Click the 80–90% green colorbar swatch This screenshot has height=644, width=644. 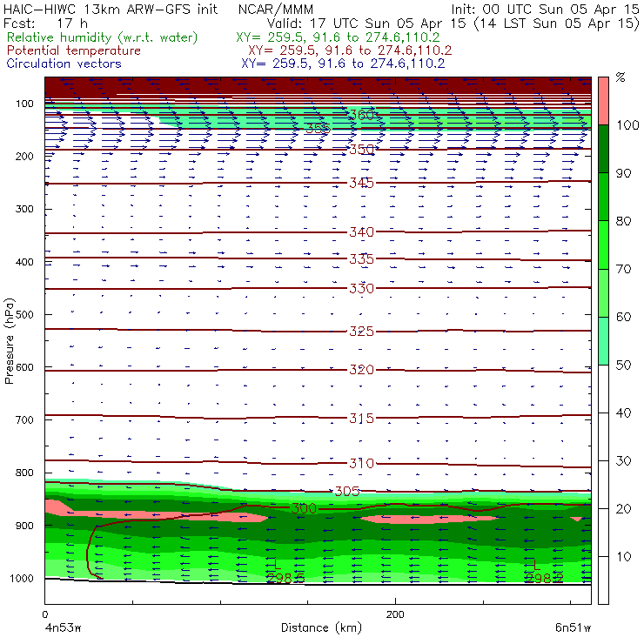point(603,198)
